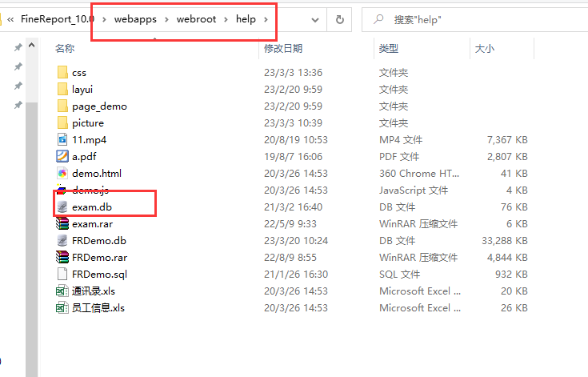Select the a.pdf file icon
This screenshot has width=588, height=377.
pyautogui.click(x=62, y=156)
